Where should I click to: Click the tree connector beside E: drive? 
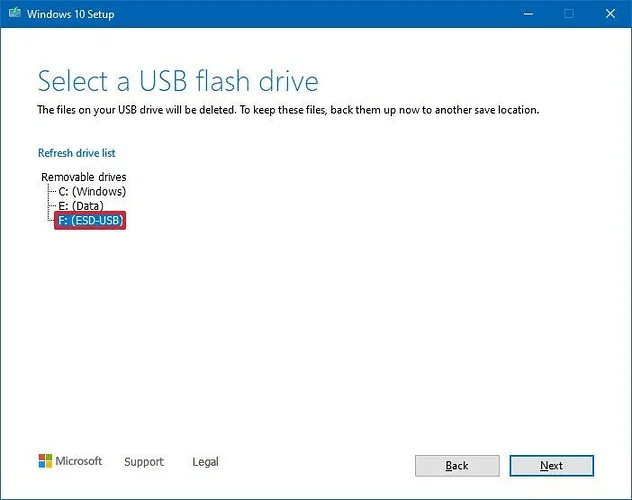pyautogui.click(x=52, y=206)
